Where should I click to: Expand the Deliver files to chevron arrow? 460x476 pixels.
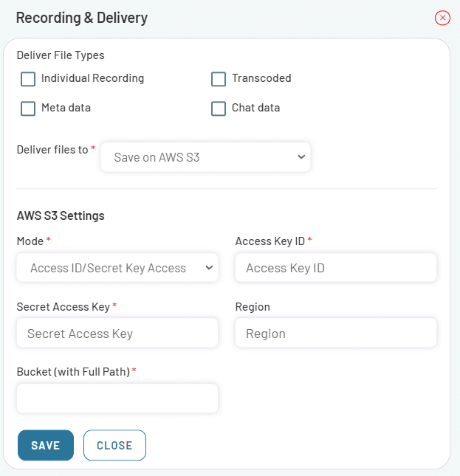(301, 157)
